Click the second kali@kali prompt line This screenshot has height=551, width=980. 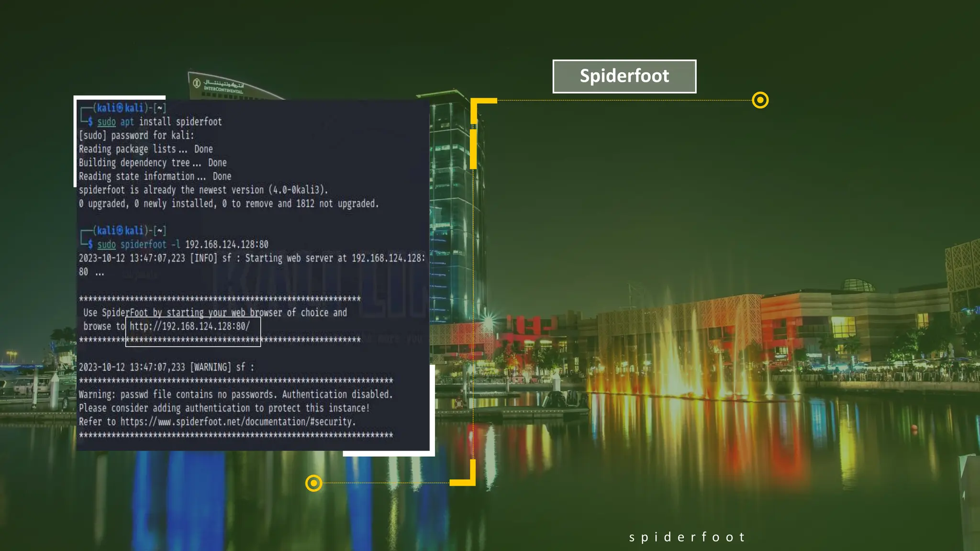pyautogui.click(x=129, y=231)
